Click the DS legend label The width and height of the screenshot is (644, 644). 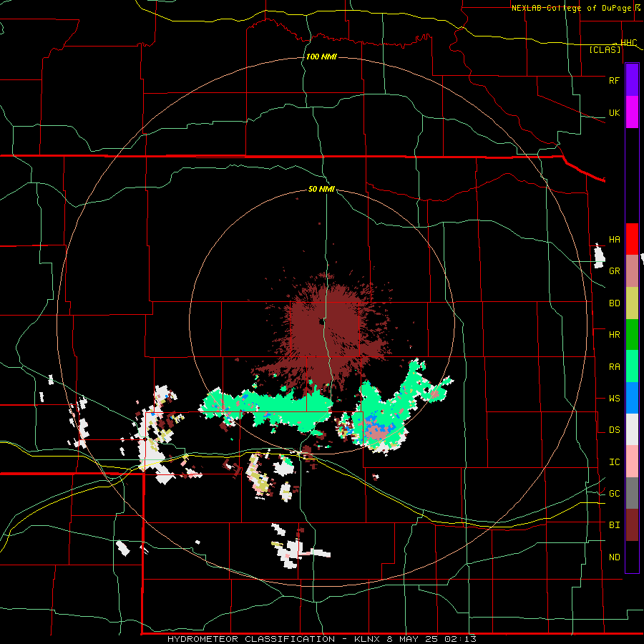point(614,430)
